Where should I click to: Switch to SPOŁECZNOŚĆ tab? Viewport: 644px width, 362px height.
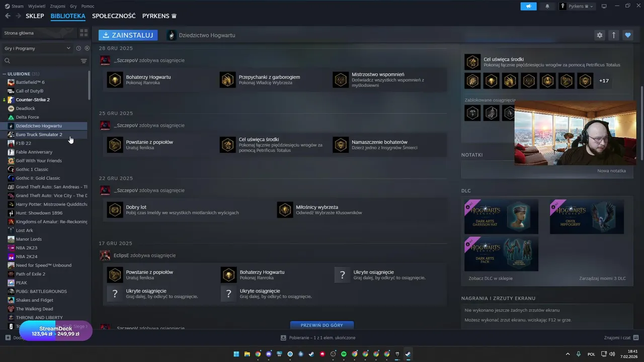(114, 16)
